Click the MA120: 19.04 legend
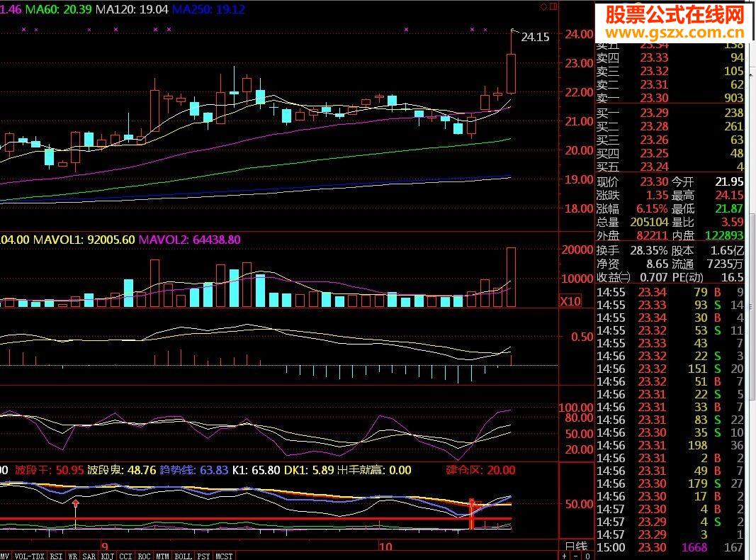Screen dimensions: 756x560 point(132,9)
